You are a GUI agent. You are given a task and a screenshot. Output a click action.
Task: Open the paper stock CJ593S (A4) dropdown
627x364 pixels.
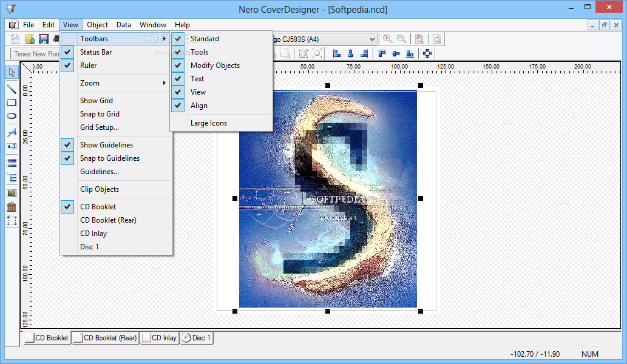[x=372, y=39]
